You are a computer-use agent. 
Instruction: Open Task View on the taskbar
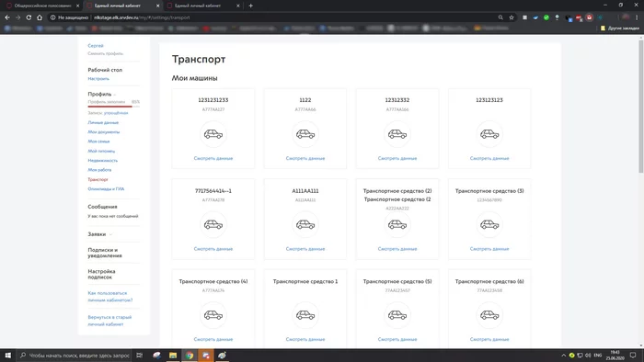point(139,356)
